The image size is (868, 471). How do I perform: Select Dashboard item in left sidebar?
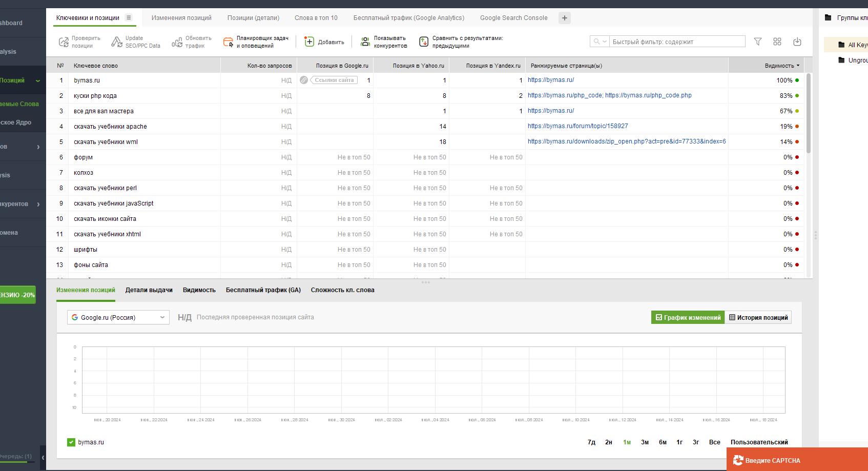[x=23, y=23]
